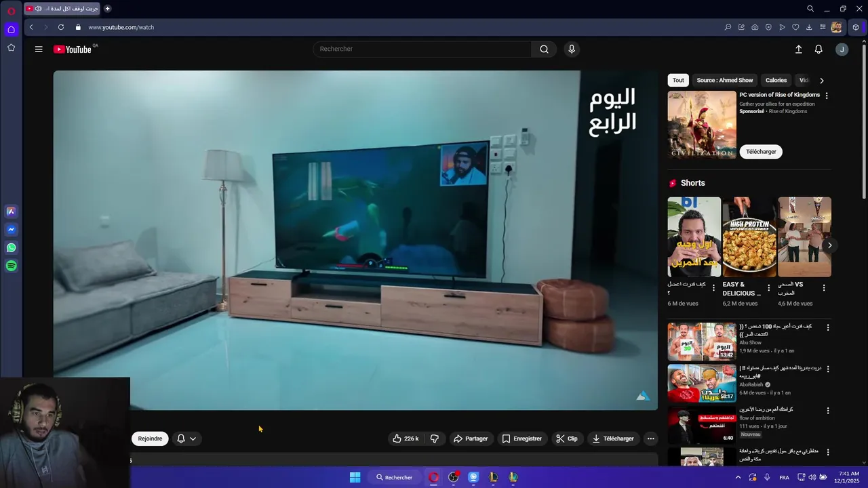The image size is (868, 488).
Task: Submit search with magnifier button
Action: tap(544, 49)
